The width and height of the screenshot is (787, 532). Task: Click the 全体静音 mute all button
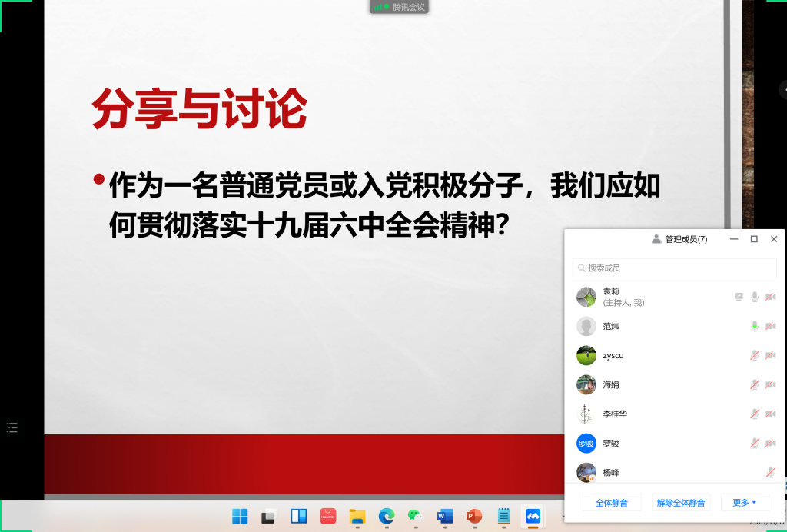click(612, 503)
